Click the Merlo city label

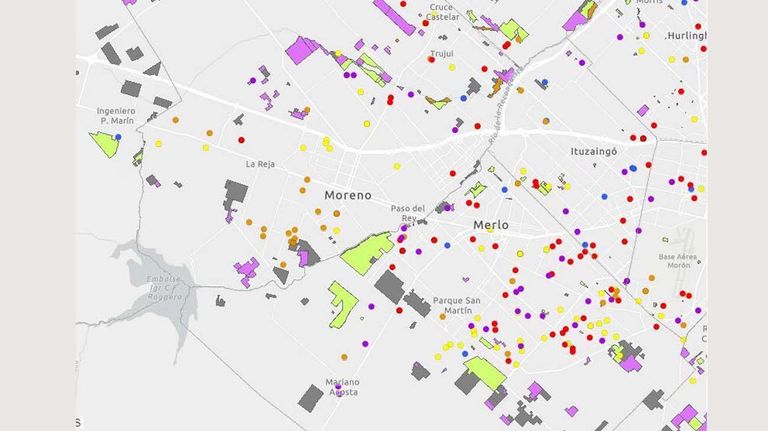[491, 225]
